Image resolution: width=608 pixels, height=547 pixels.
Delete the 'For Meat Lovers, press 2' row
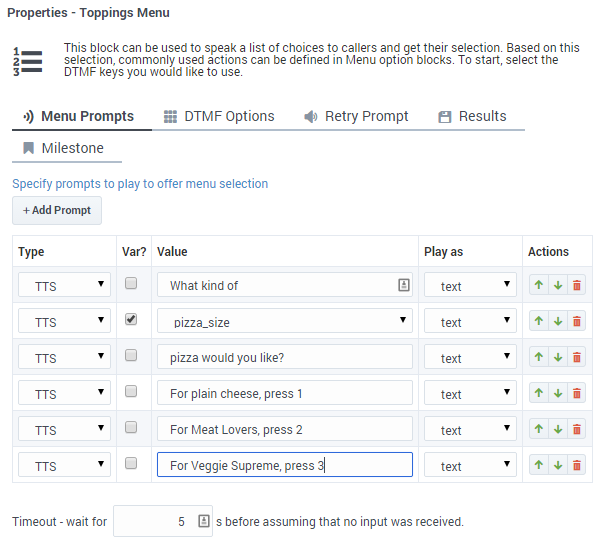(x=577, y=429)
